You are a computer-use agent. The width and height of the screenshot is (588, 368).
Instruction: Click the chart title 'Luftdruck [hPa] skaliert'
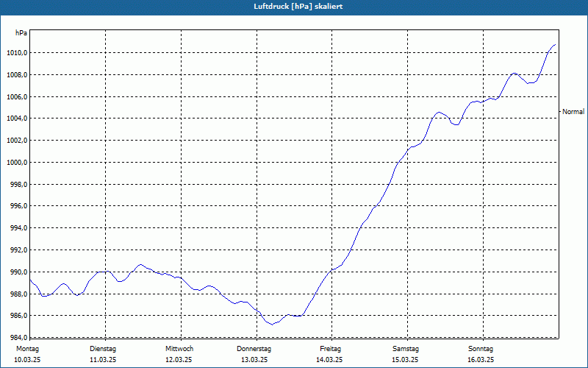[x=298, y=7]
